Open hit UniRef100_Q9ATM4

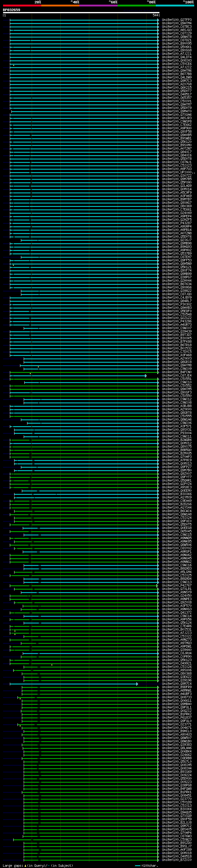[x=177, y=23]
